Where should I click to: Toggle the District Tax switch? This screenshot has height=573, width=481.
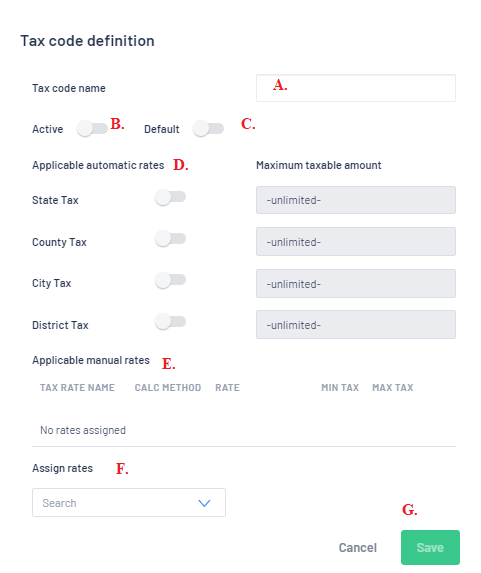(170, 322)
